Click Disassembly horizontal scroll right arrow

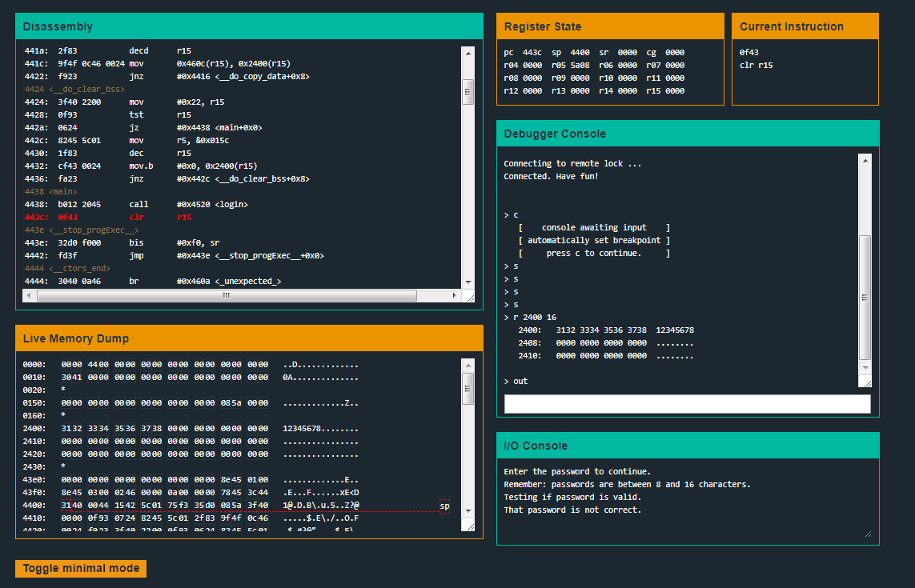[x=455, y=296]
